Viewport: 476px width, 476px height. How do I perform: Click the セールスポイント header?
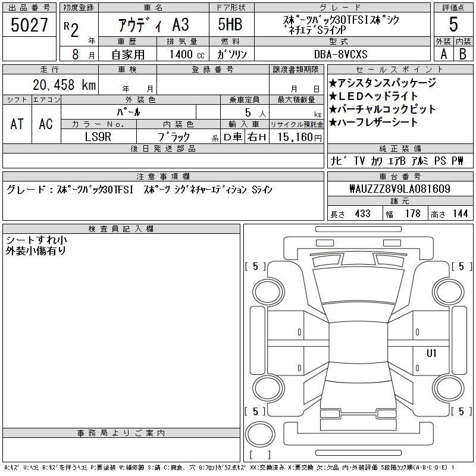(x=400, y=70)
